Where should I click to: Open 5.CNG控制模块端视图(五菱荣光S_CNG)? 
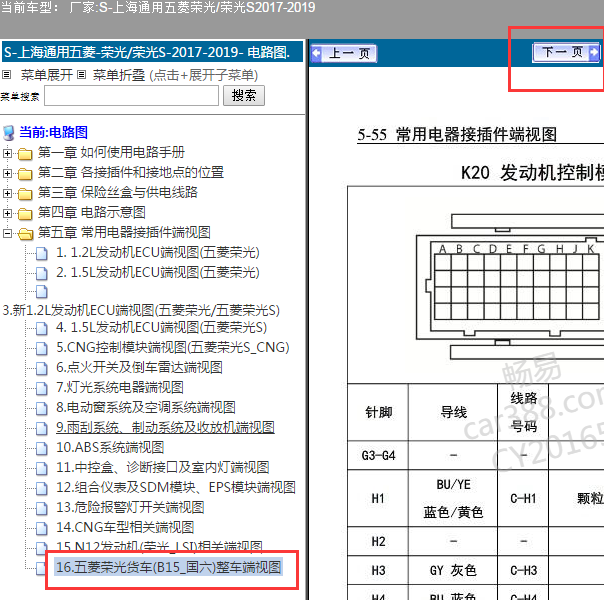point(173,348)
